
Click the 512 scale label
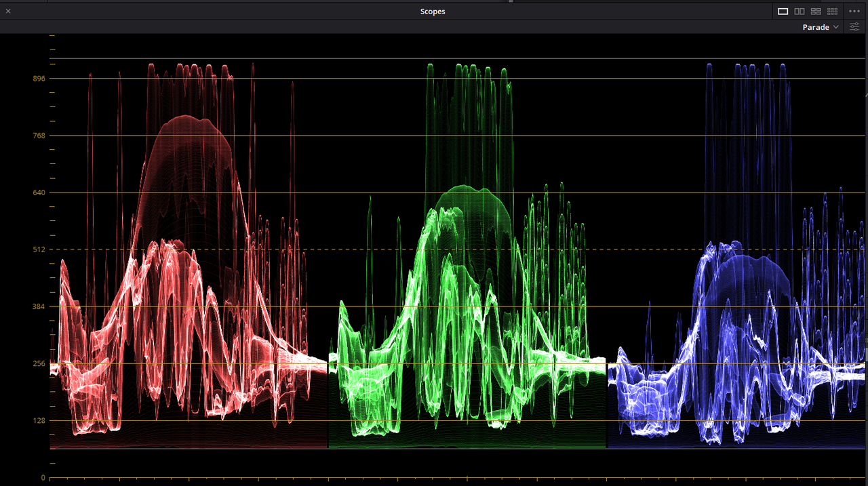[39, 249]
